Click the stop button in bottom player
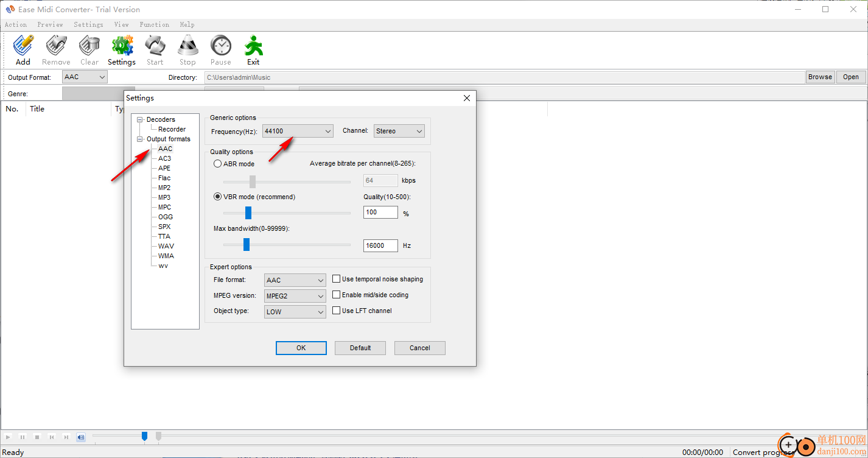The image size is (868, 458). click(x=37, y=437)
